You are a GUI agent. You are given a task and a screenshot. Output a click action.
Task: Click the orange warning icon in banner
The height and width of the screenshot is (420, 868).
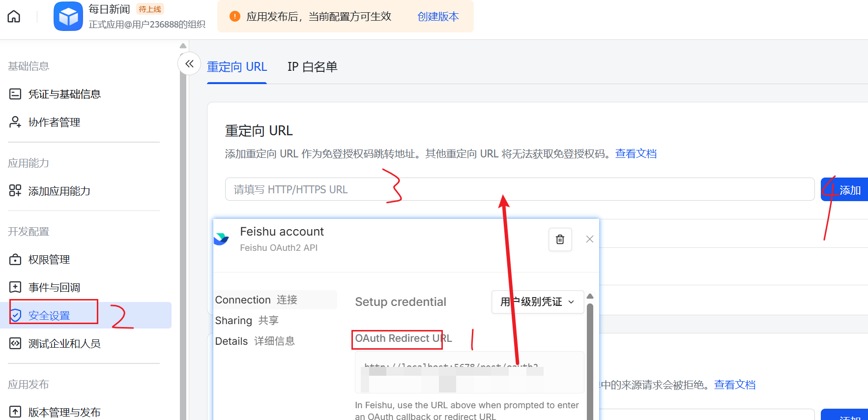pos(235,16)
